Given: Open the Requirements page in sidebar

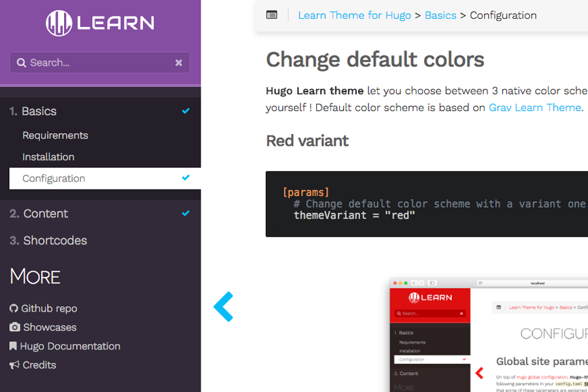Looking at the screenshot, I should tap(55, 135).
